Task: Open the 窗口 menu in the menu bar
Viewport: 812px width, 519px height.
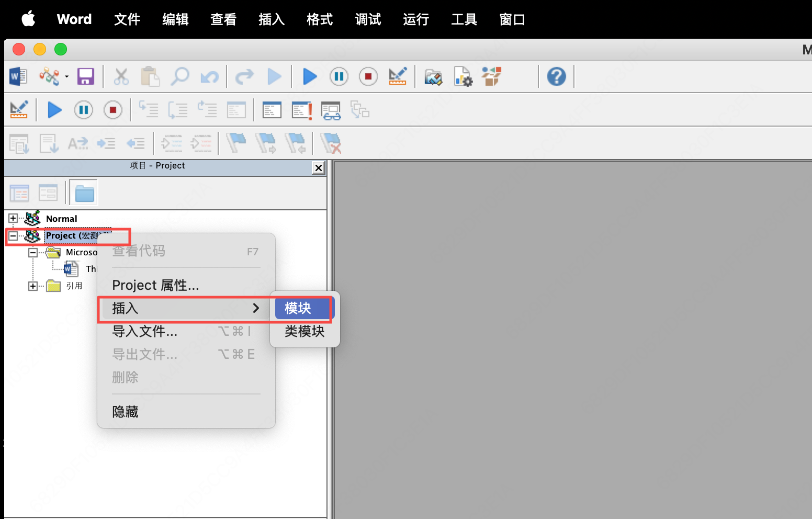Action: (512, 19)
